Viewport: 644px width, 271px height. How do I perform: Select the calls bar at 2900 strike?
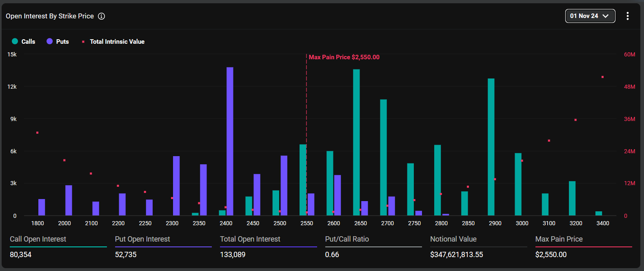(x=491, y=147)
